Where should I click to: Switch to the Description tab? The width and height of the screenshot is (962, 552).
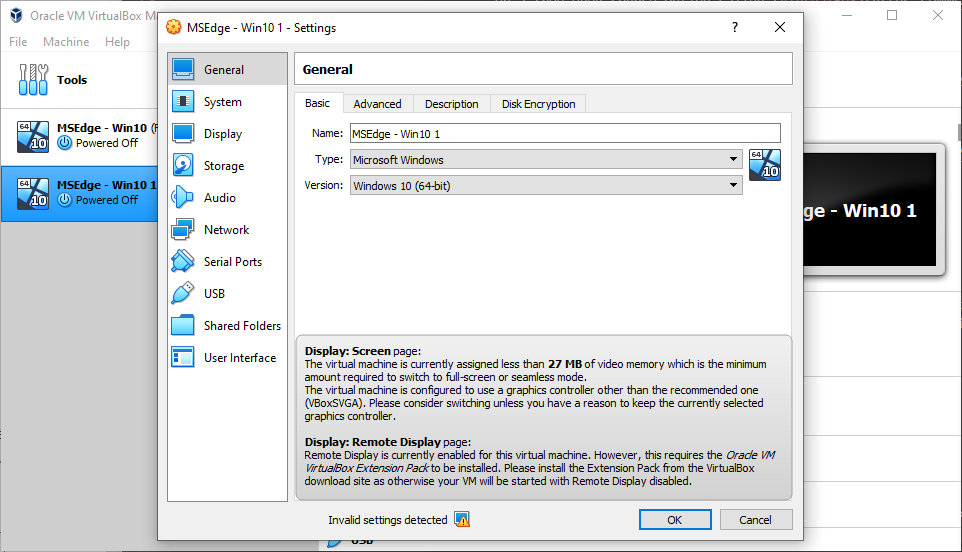(452, 104)
